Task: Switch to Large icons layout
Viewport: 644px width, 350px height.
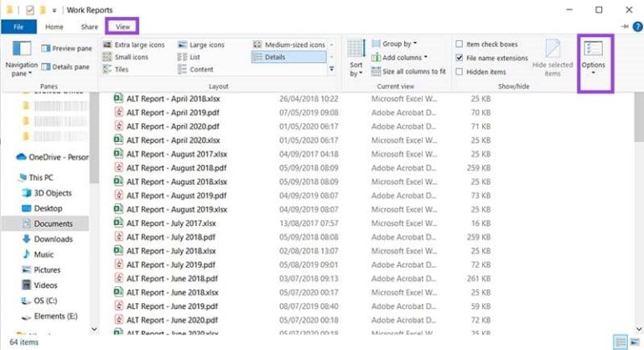Action: [201, 44]
